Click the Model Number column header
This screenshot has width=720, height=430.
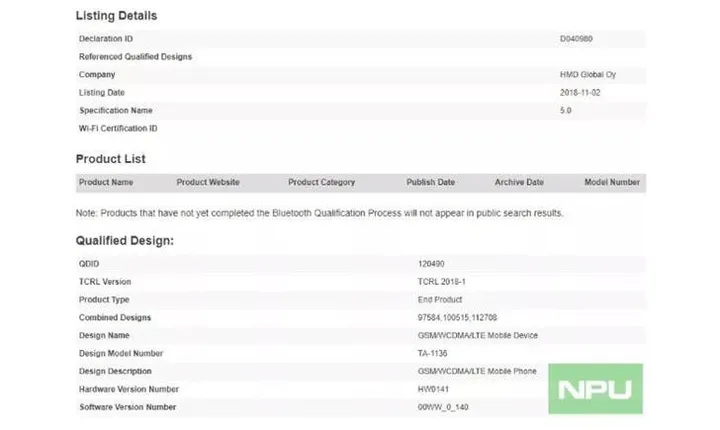click(612, 183)
